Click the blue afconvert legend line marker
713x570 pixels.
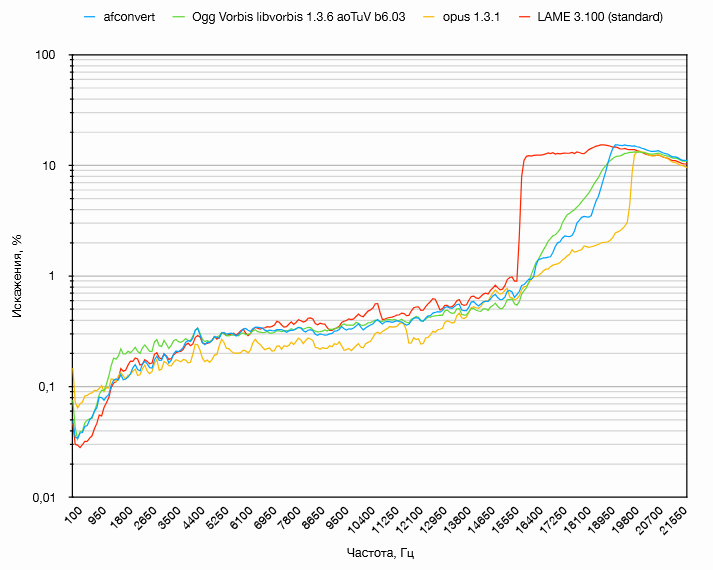tap(90, 17)
